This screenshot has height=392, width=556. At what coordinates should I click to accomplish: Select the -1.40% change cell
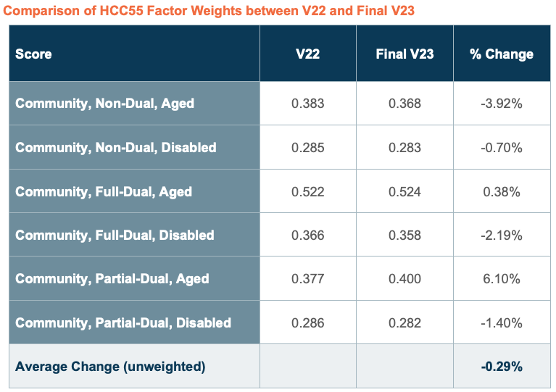pos(501,323)
